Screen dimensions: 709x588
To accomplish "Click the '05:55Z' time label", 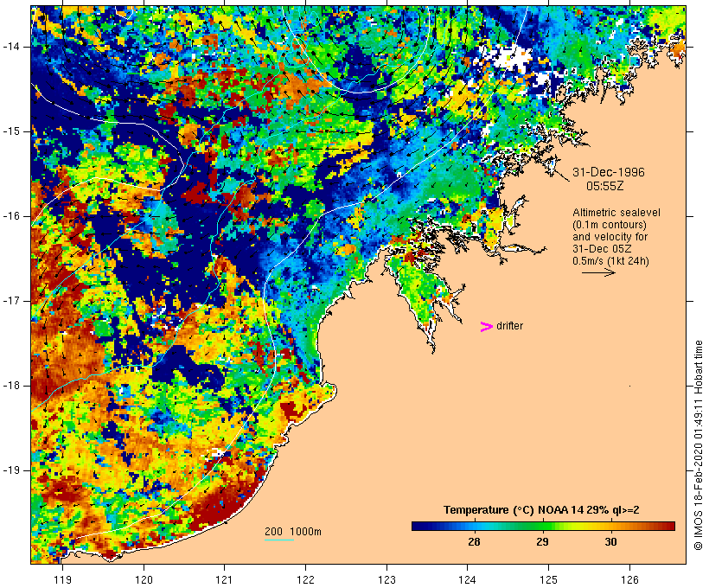I will 605,186.
